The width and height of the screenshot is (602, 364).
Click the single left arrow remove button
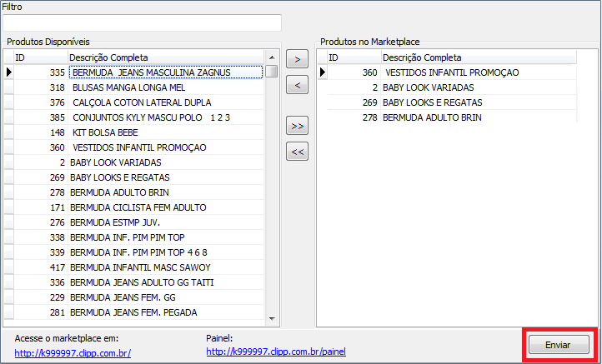pyautogui.click(x=298, y=85)
